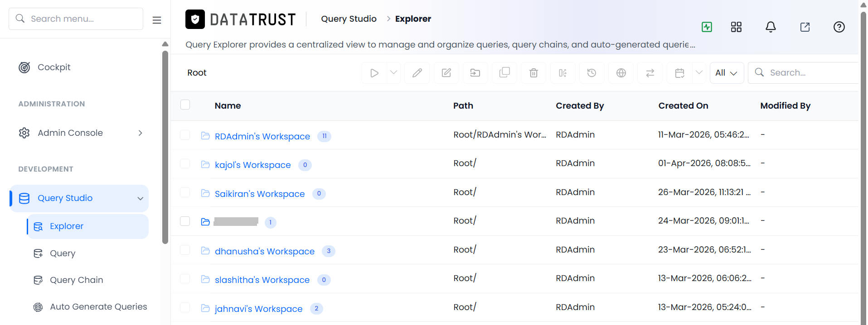
Task: Open the dropdown arrow next to calendar icon
Action: (x=699, y=73)
